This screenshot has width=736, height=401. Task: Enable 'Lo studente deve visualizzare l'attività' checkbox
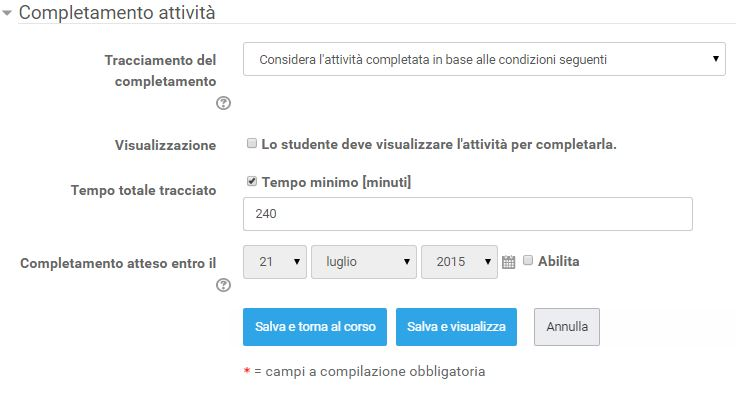pos(252,144)
